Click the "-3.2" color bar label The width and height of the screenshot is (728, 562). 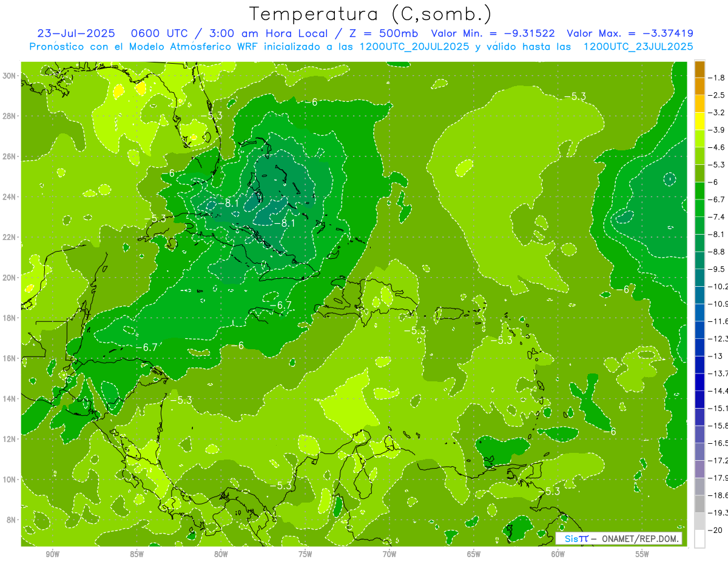tap(717, 112)
